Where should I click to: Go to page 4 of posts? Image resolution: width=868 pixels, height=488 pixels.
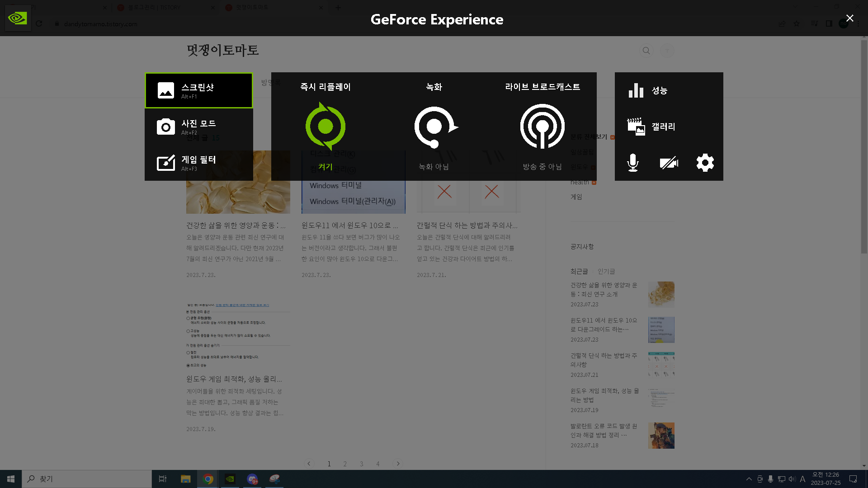pyautogui.click(x=378, y=464)
